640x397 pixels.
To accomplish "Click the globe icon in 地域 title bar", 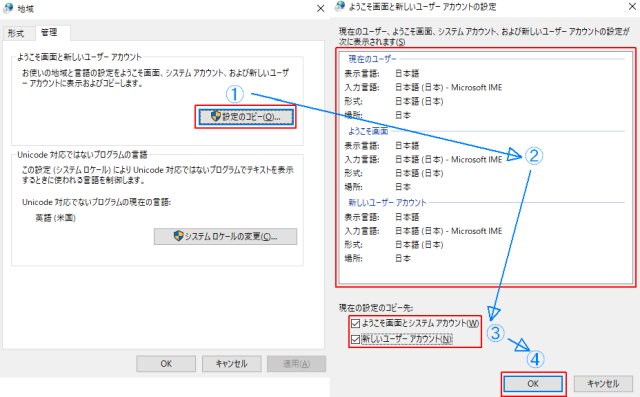I will click(x=8, y=8).
